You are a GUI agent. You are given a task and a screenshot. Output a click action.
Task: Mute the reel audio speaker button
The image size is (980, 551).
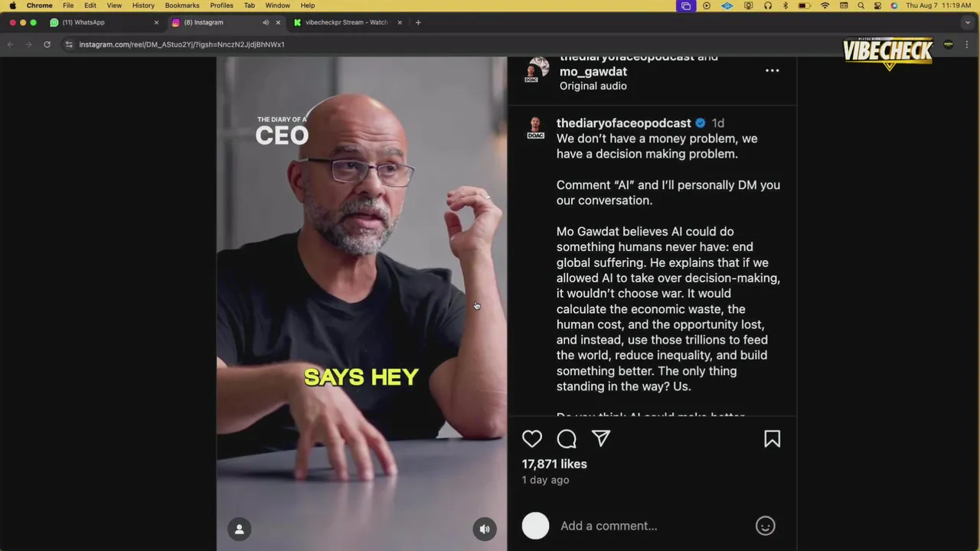pyautogui.click(x=485, y=529)
